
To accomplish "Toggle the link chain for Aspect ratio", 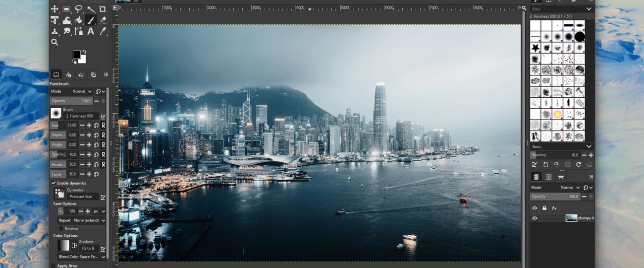I will point(103,135).
